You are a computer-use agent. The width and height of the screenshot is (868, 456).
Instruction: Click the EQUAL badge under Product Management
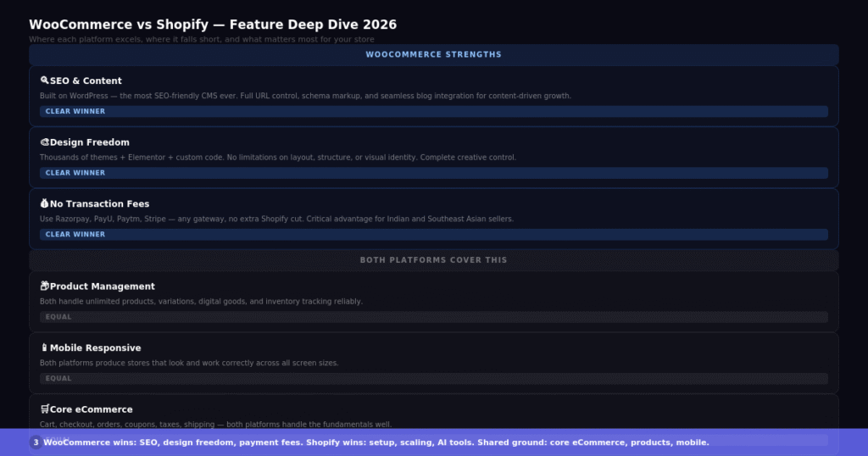(433, 316)
